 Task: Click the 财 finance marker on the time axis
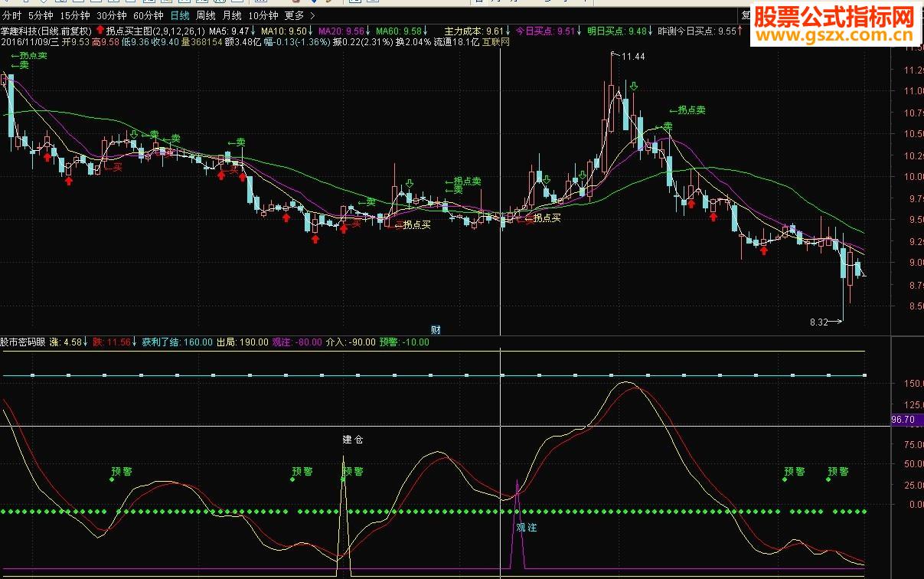tap(436, 330)
